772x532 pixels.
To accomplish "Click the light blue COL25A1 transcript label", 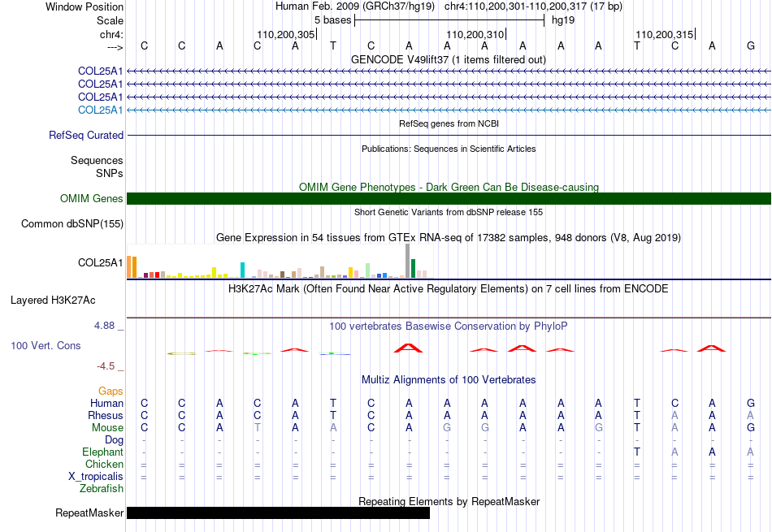I will [101, 110].
